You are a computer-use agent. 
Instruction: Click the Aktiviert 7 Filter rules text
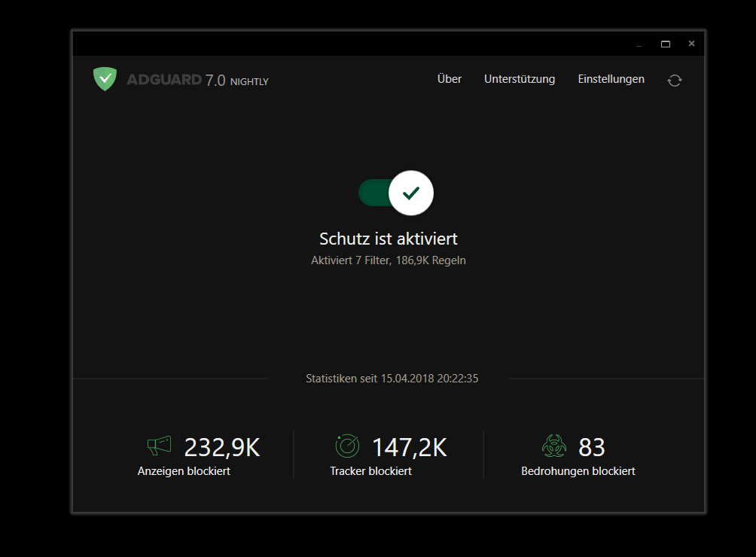[388, 260]
